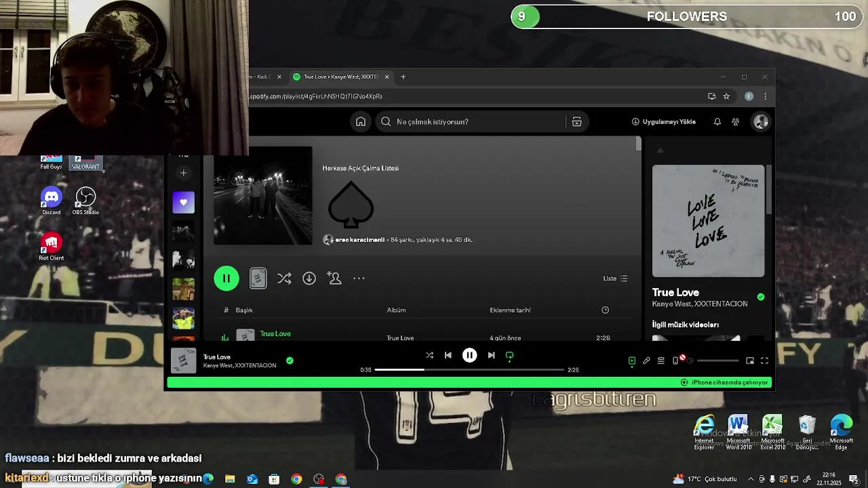Open the playlist three-dots more options
868x488 pixels.
(359, 279)
